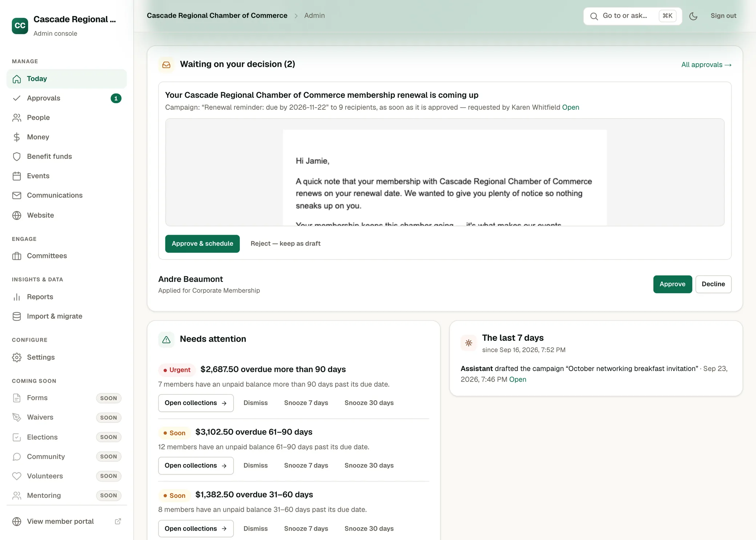Click the Go to or ask search field
756x540 pixels.
(632, 16)
